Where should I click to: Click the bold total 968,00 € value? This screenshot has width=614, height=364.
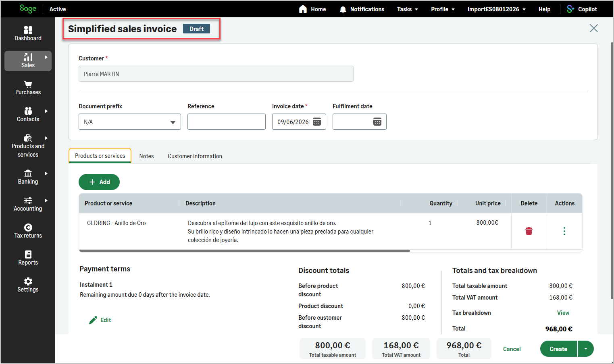(559, 329)
